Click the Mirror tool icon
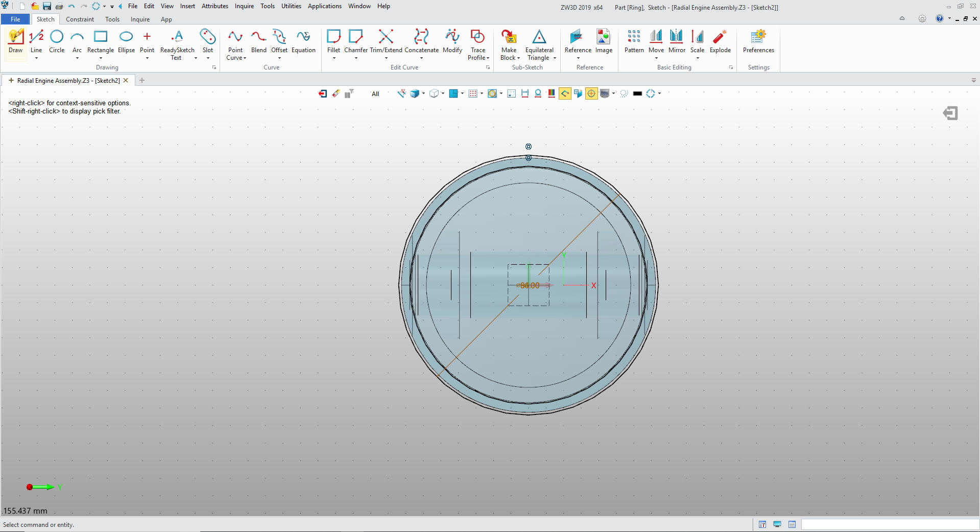This screenshot has height=532, width=980. pos(677,41)
